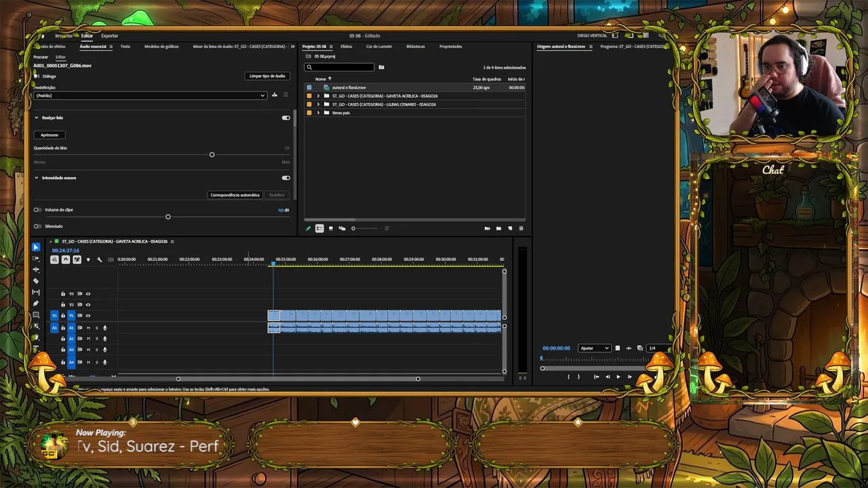This screenshot has width=868, height=488.
Task: Adjust the Quantidade de Mix slider
Action: coord(212,155)
